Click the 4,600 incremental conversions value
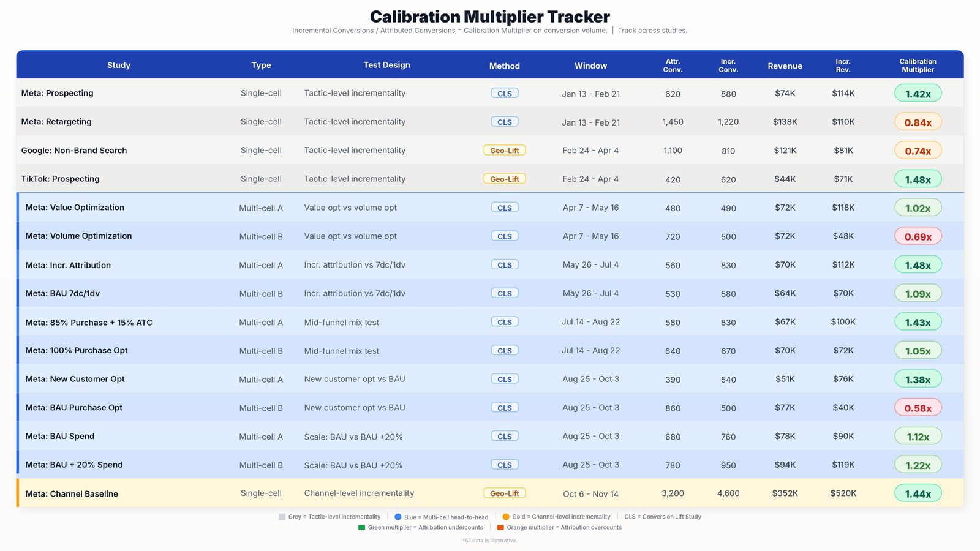 coord(728,493)
